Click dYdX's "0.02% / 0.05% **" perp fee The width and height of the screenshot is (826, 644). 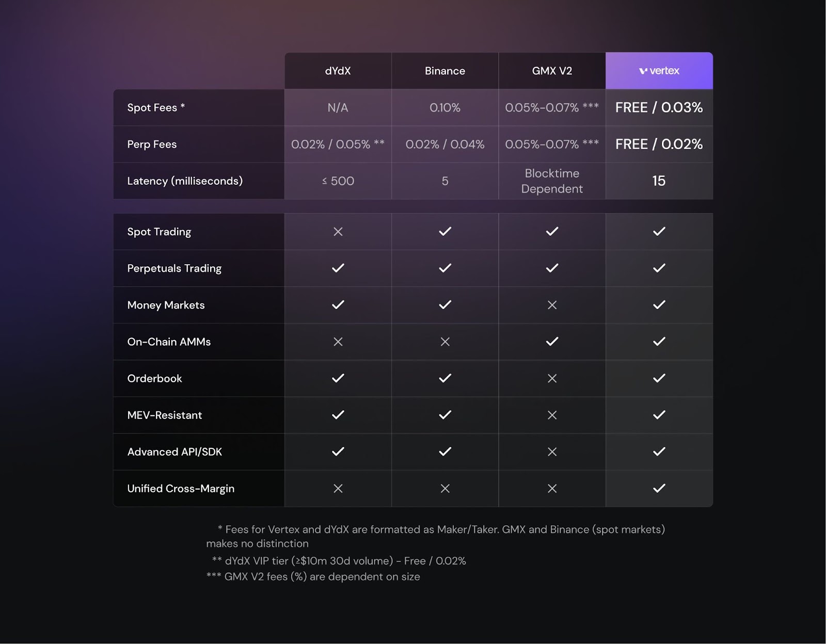click(338, 144)
